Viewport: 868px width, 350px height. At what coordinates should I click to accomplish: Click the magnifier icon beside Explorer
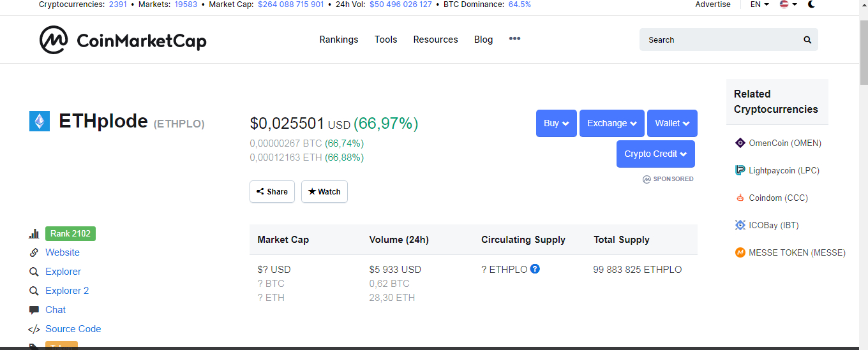pyautogui.click(x=34, y=272)
